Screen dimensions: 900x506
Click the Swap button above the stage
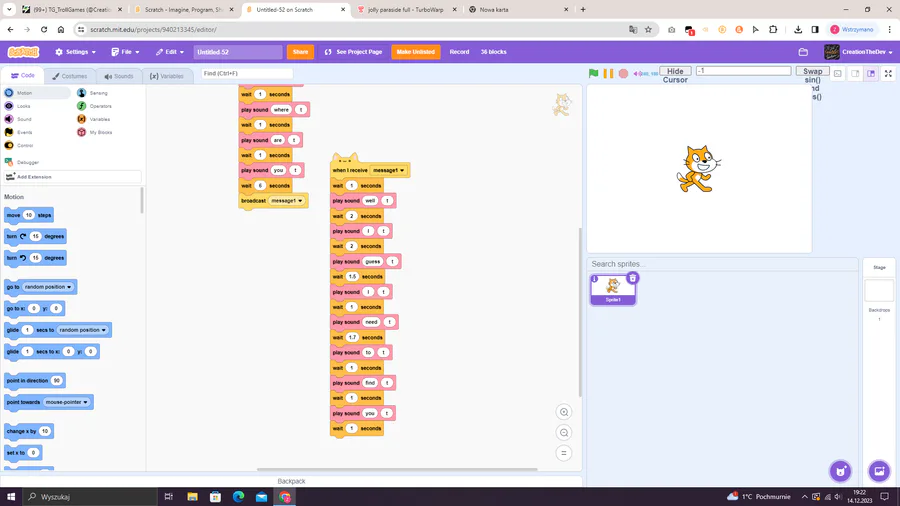coord(812,71)
